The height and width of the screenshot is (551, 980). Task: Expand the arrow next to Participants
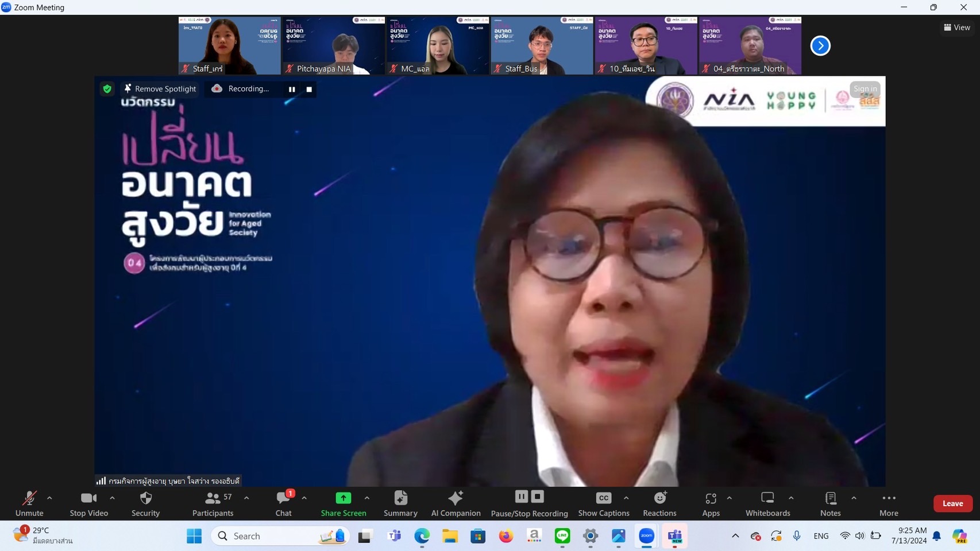click(246, 498)
